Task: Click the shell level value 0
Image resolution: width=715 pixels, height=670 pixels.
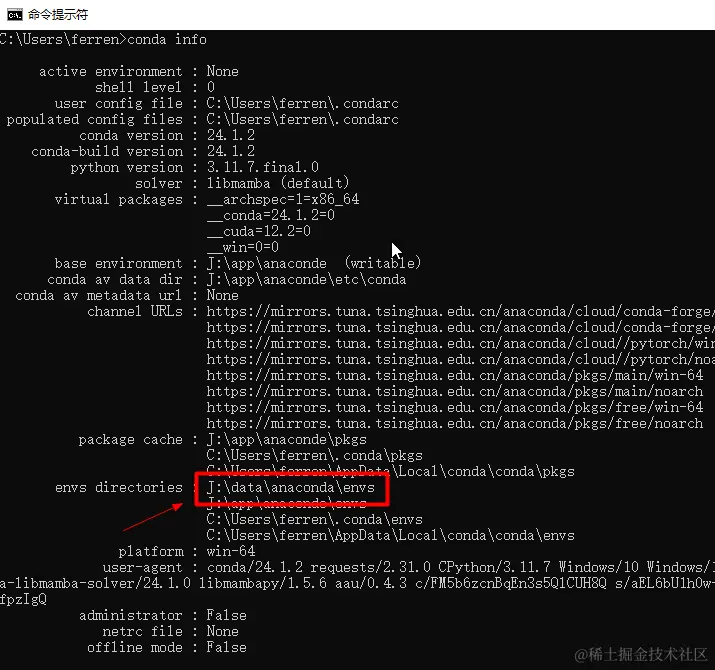Action: [211, 87]
